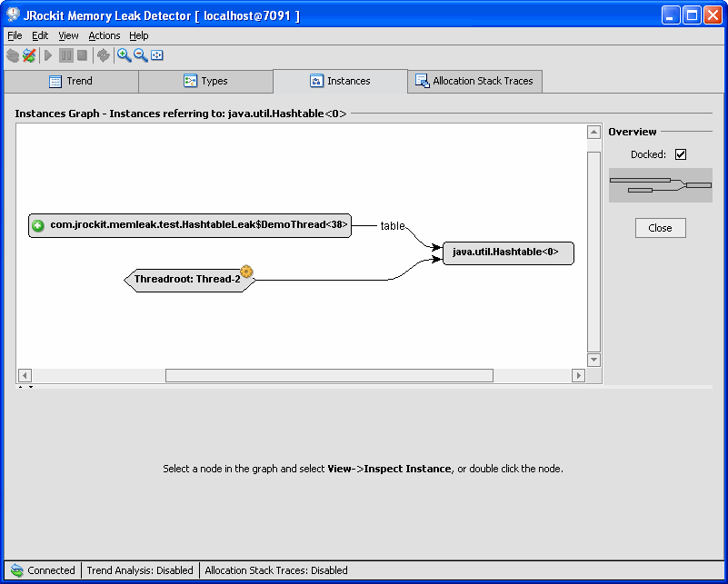Click the split pane collapse arrows below the graph
728x584 pixels.
pos(25,386)
